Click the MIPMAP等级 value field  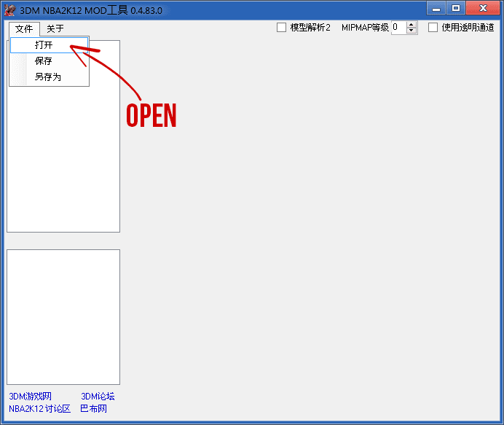[x=398, y=28]
